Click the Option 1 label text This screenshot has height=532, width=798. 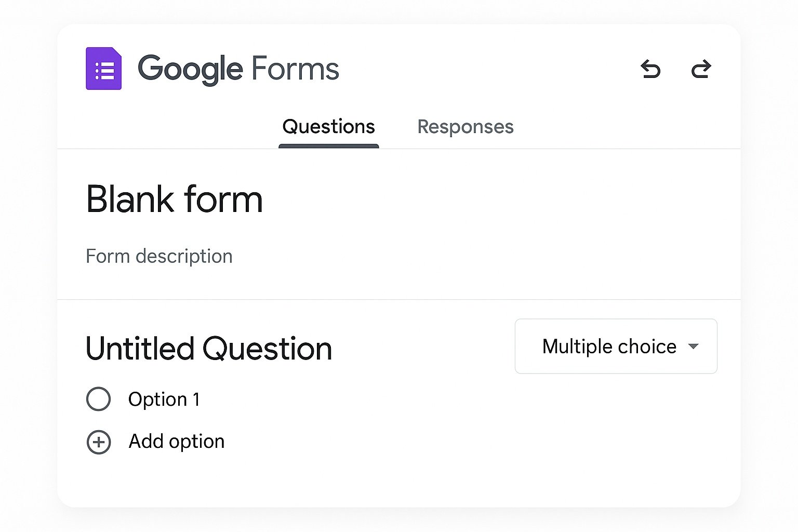point(164,400)
